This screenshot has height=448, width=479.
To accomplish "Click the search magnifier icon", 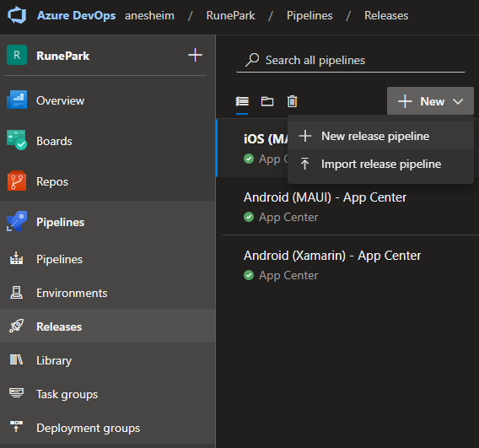I will coord(252,60).
